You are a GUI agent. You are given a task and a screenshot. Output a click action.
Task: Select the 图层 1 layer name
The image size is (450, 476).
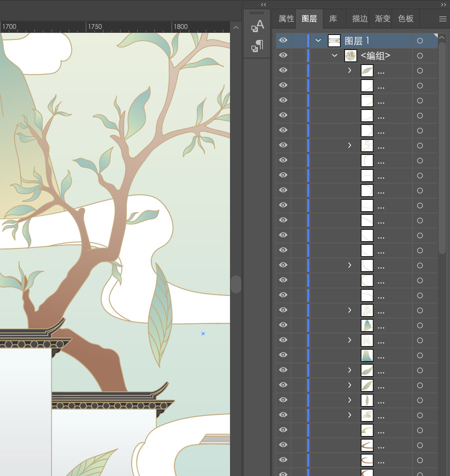coord(357,40)
